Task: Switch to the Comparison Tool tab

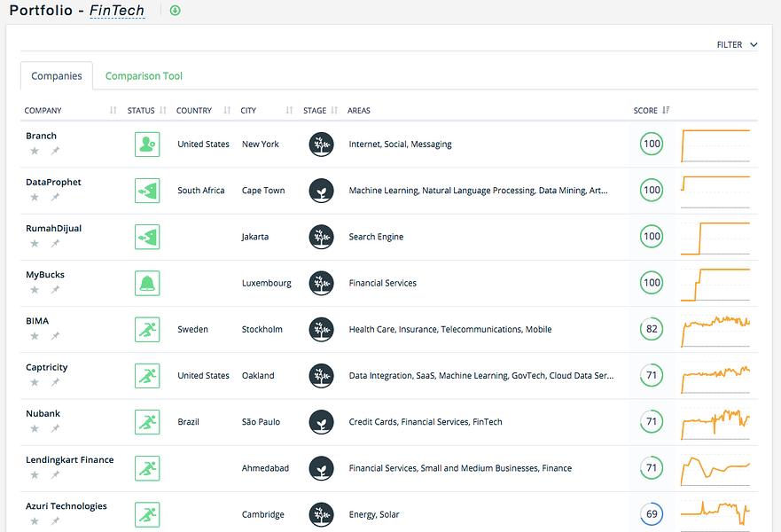Action: (x=144, y=75)
